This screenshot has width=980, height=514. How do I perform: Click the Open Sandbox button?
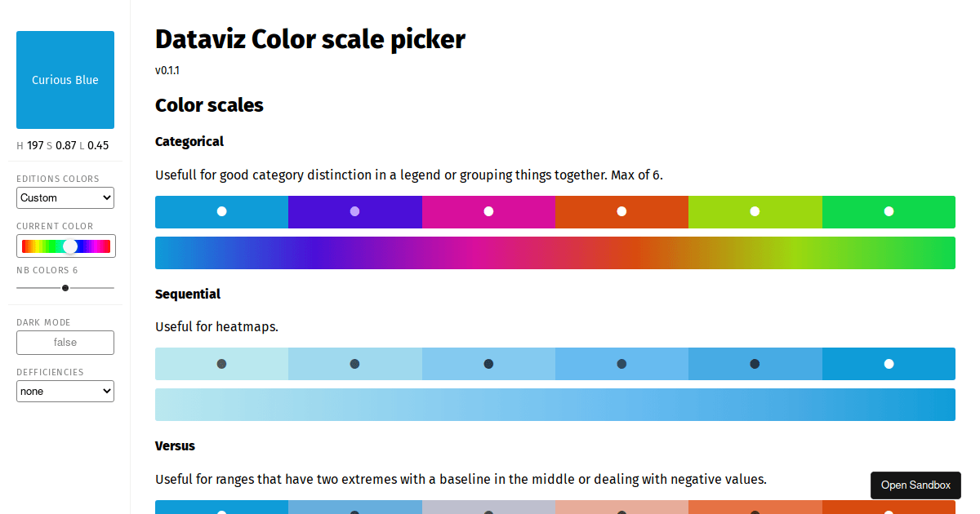(915, 485)
